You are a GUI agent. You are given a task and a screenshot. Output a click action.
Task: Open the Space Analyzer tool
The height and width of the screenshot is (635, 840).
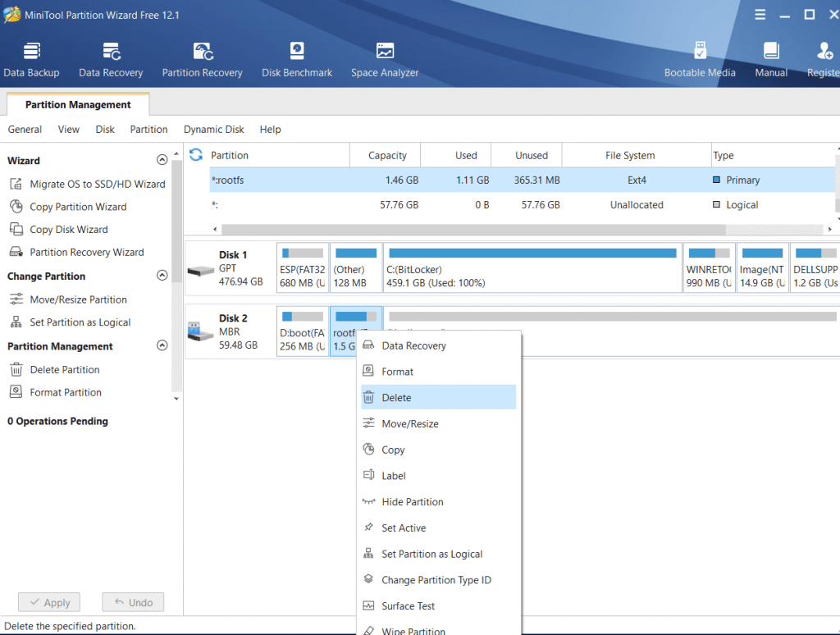tap(385, 60)
